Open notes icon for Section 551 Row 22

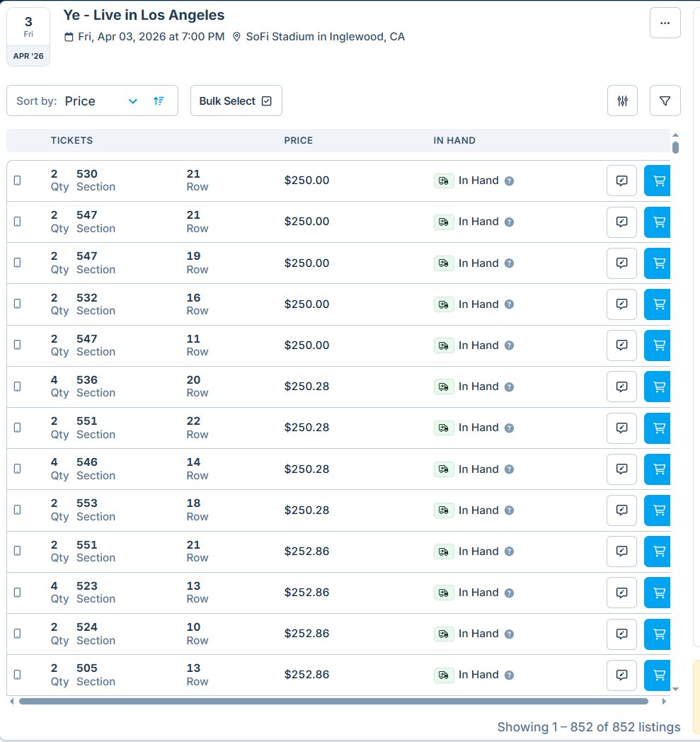tap(621, 428)
